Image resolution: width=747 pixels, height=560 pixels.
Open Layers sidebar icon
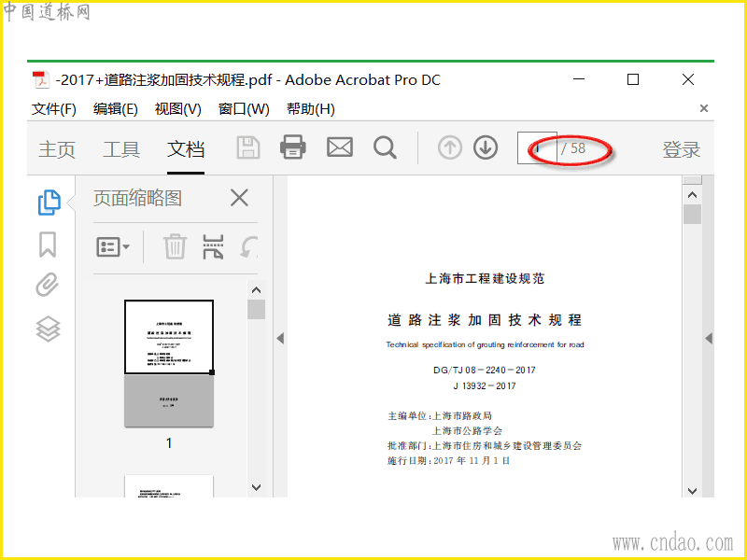click(x=49, y=329)
